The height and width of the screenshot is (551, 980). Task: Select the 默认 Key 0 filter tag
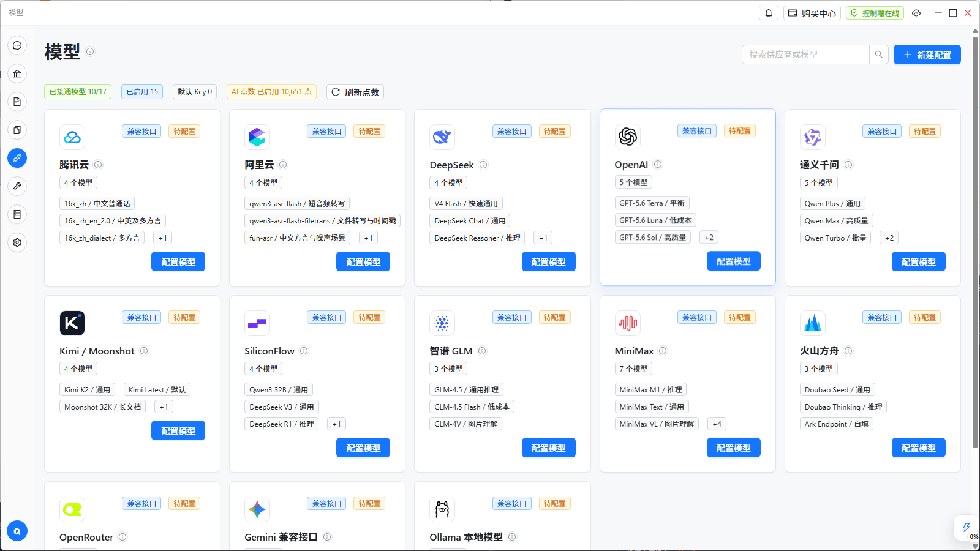point(195,92)
